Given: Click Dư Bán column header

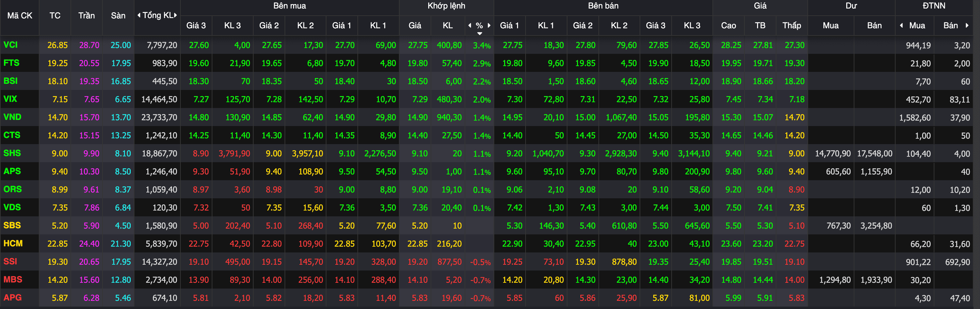Looking at the screenshot, I should (x=874, y=26).
